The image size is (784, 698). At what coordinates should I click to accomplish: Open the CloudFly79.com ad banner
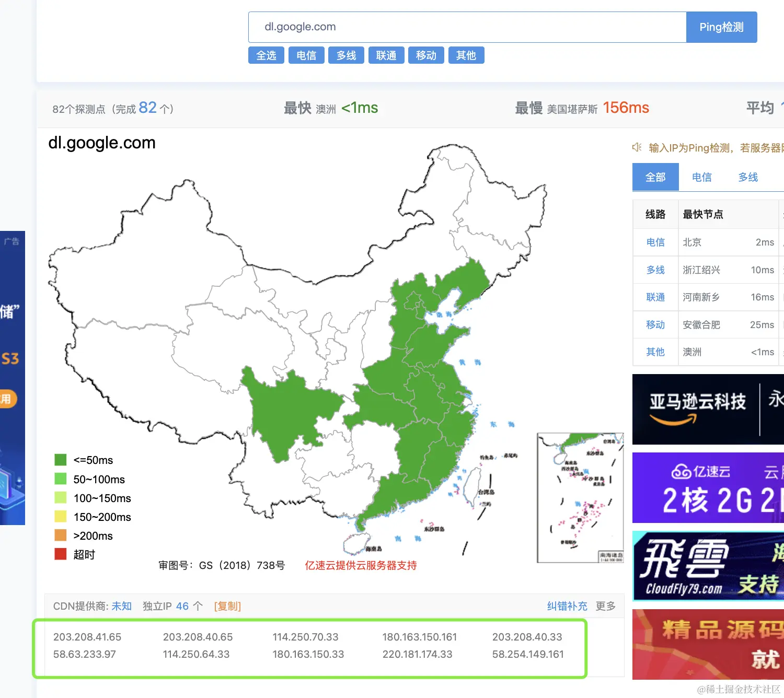click(708, 566)
